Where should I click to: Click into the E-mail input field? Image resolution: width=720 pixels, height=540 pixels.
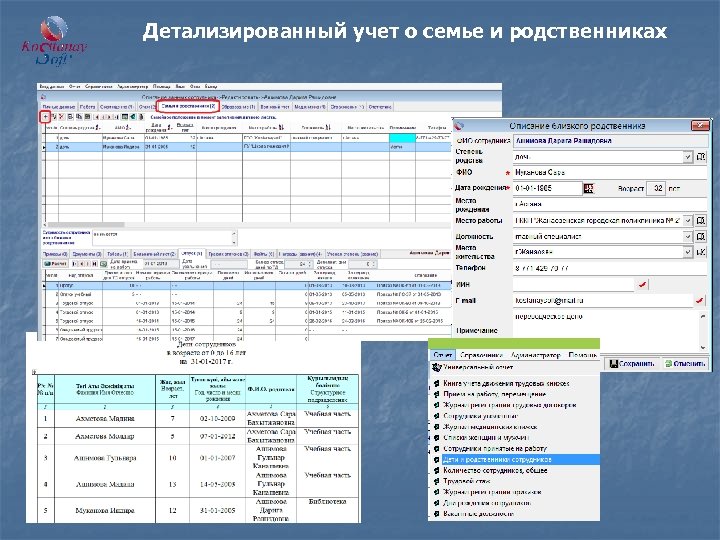click(602, 300)
